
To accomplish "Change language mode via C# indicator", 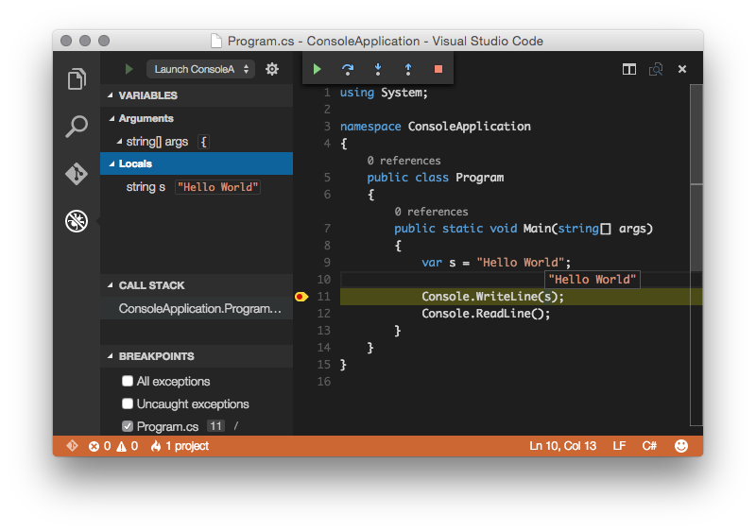I will pyautogui.click(x=649, y=446).
